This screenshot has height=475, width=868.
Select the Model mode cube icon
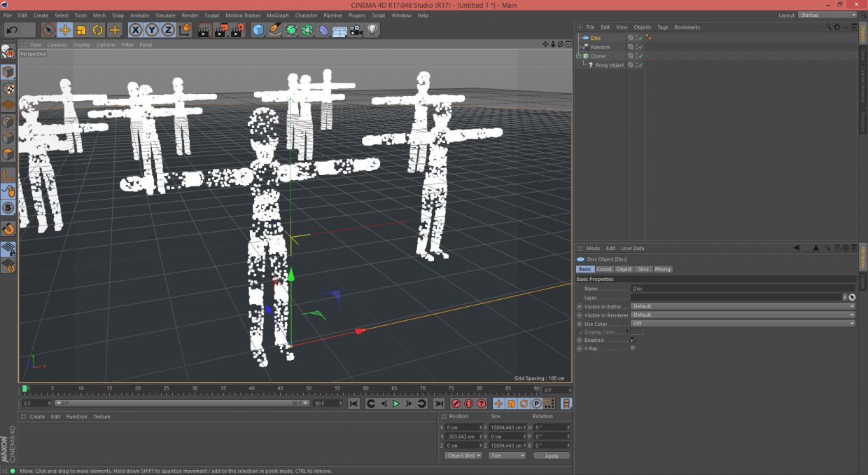pyautogui.click(x=8, y=72)
